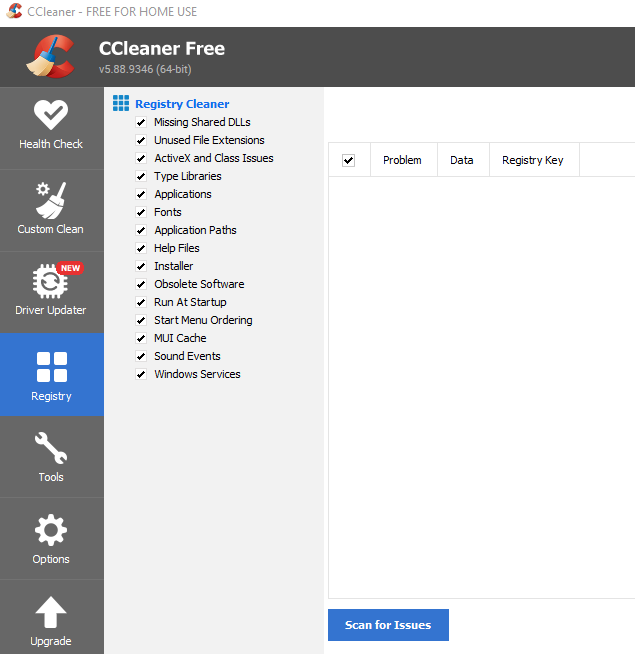Toggle the Fonts checkbox
The height and width of the screenshot is (654, 635).
tap(141, 212)
